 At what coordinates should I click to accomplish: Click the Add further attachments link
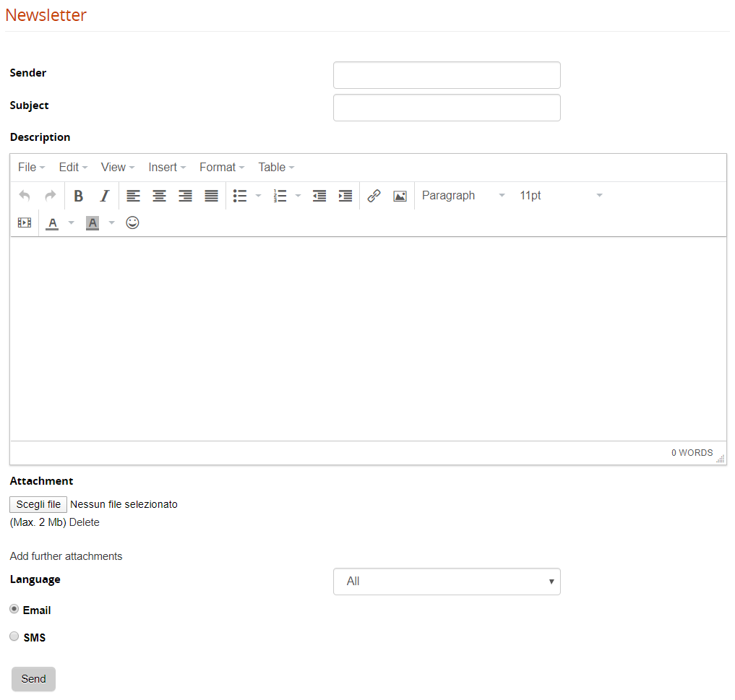(x=66, y=556)
